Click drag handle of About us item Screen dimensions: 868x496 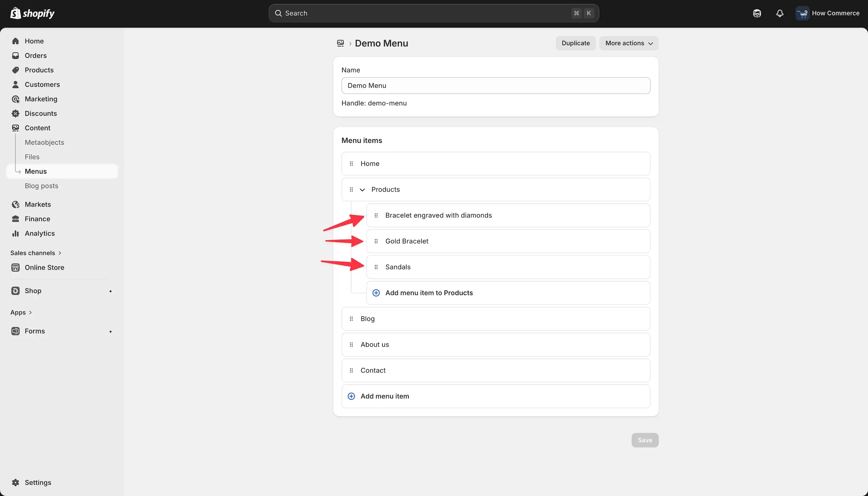(x=351, y=344)
